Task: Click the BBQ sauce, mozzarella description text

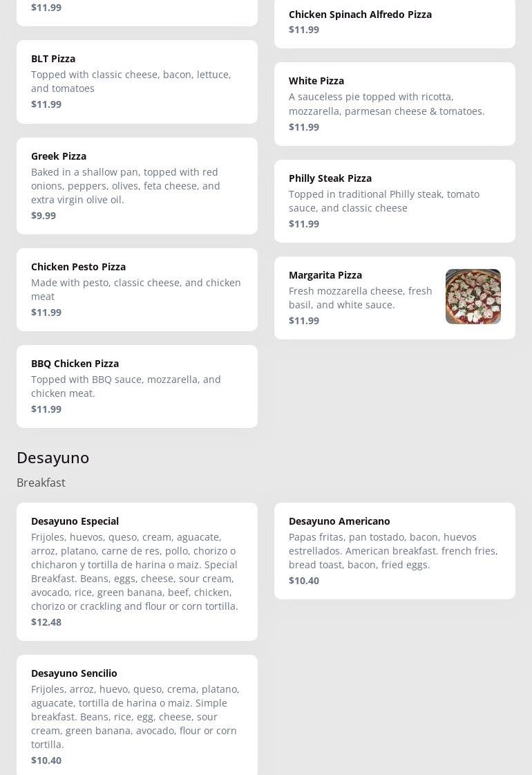Action: (126, 386)
